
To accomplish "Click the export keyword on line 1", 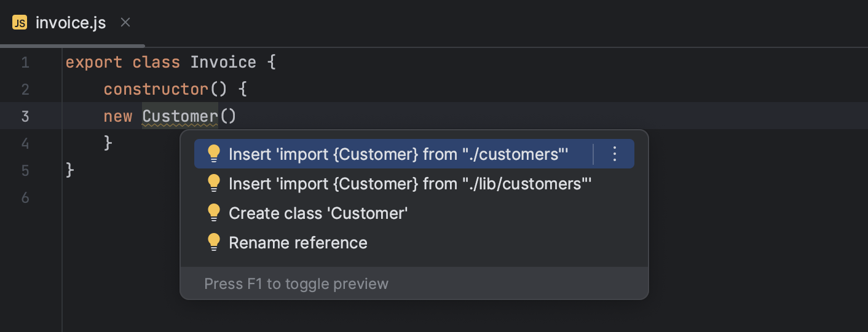I will (93, 62).
